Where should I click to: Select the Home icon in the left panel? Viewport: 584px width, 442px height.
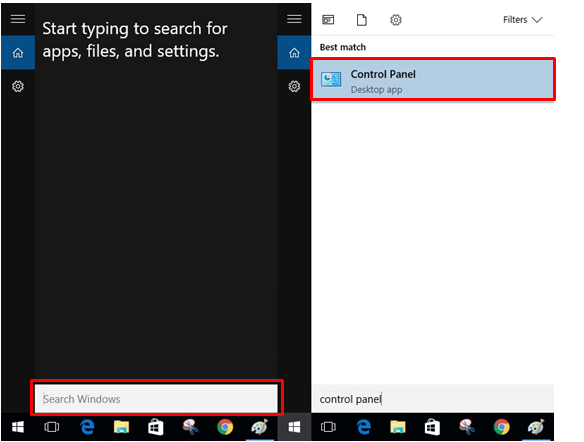click(x=18, y=53)
